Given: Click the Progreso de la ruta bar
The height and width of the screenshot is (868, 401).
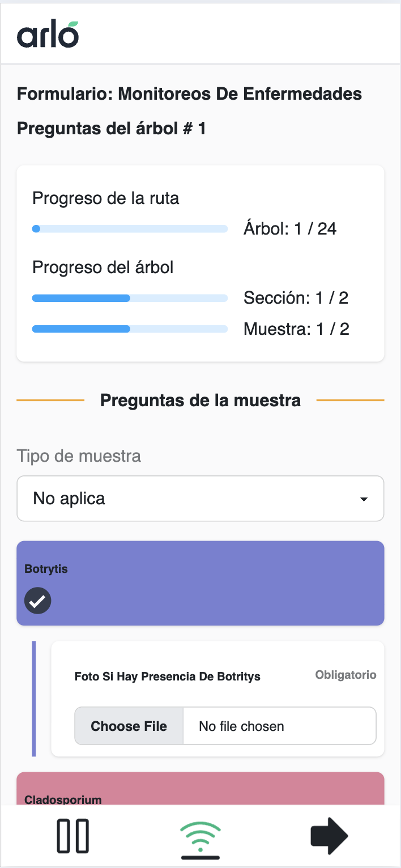Looking at the screenshot, I should [x=130, y=229].
